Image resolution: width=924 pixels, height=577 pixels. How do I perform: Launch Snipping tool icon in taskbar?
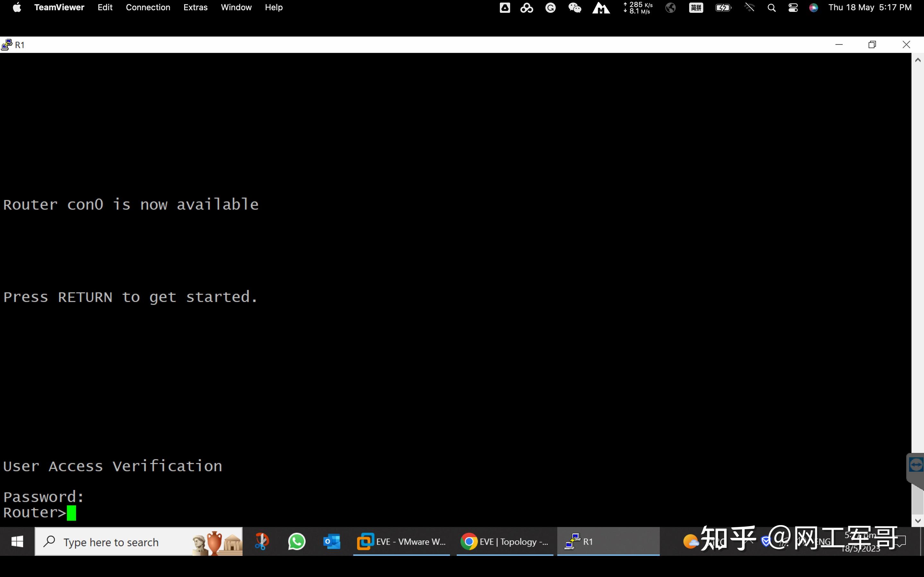pyautogui.click(x=261, y=541)
